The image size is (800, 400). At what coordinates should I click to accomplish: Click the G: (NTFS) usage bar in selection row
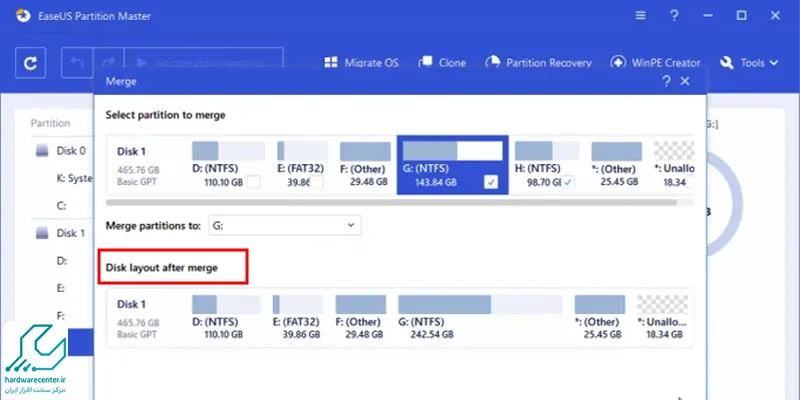pyautogui.click(x=453, y=151)
